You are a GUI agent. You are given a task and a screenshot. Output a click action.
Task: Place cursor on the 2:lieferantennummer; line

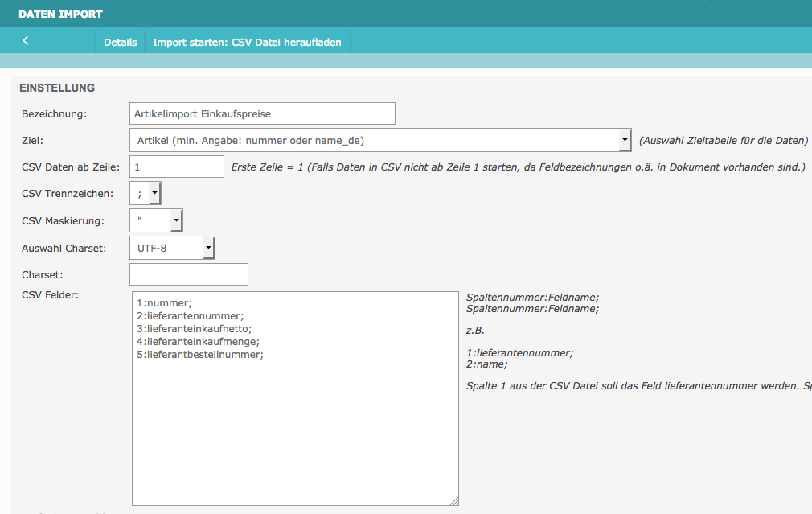[x=190, y=316]
